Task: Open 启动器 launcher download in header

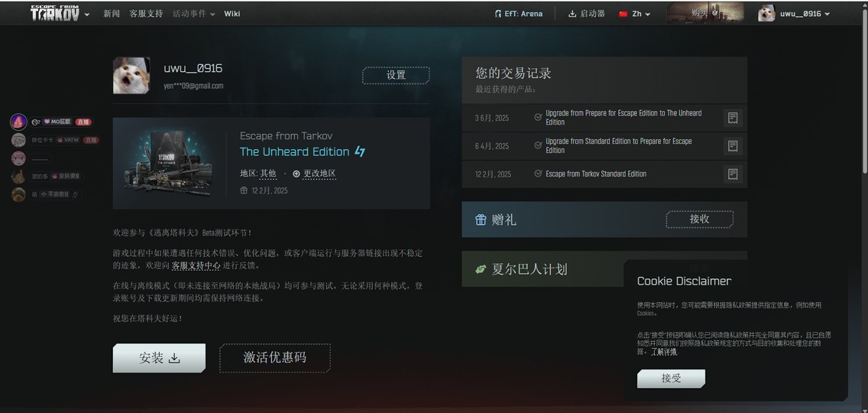Action: 586,14
